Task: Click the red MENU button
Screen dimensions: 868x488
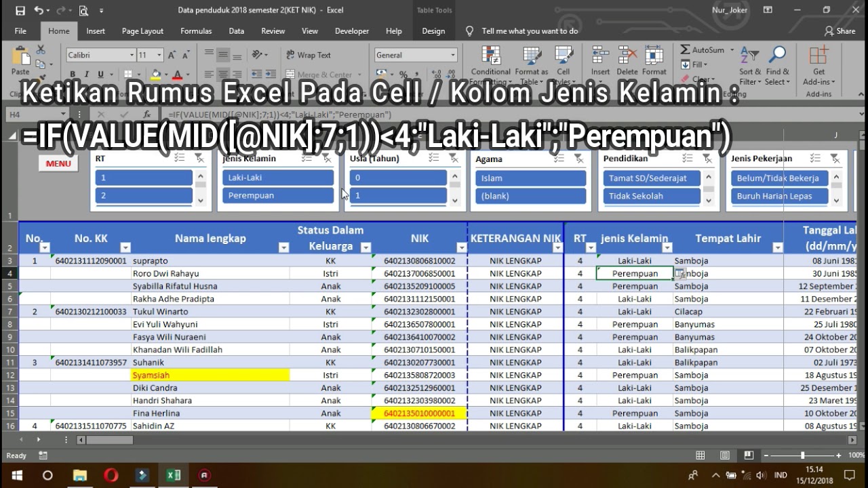Action: [x=58, y=163]
